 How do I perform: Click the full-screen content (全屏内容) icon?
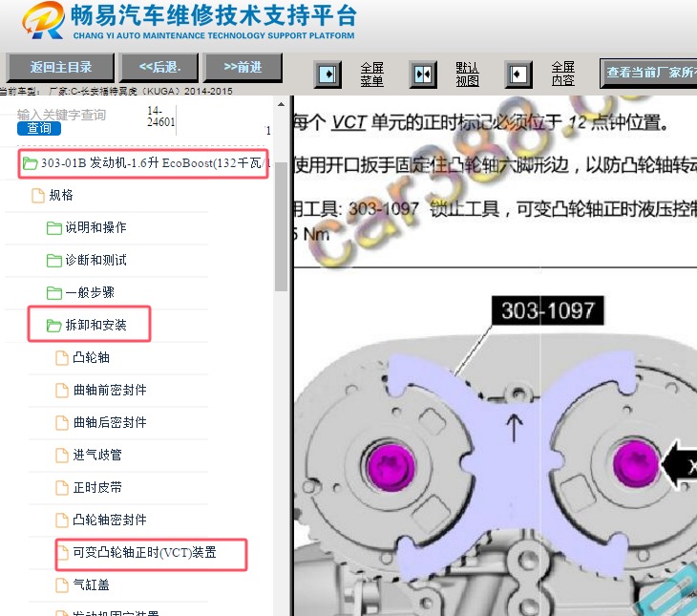tap(518, 74)
